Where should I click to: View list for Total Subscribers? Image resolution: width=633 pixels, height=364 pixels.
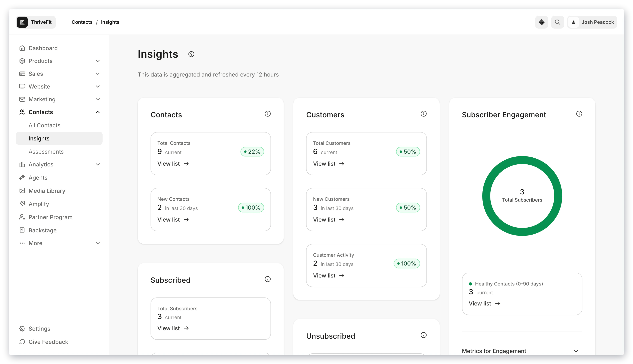[x=173, y=328]
